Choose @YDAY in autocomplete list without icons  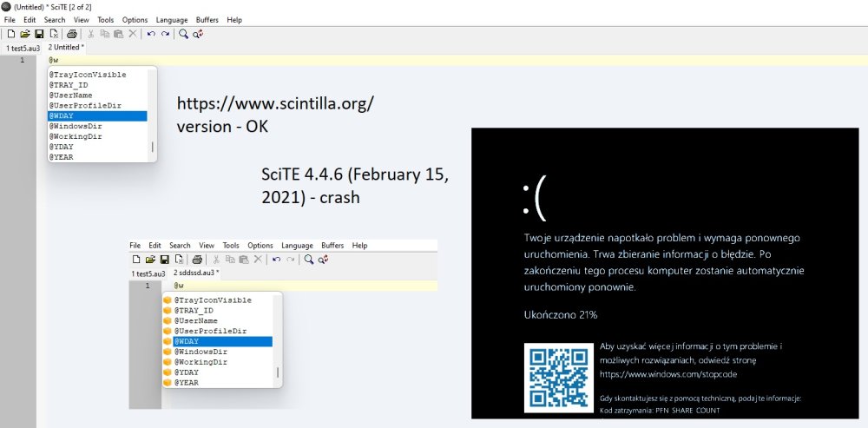tap(97, 147)
